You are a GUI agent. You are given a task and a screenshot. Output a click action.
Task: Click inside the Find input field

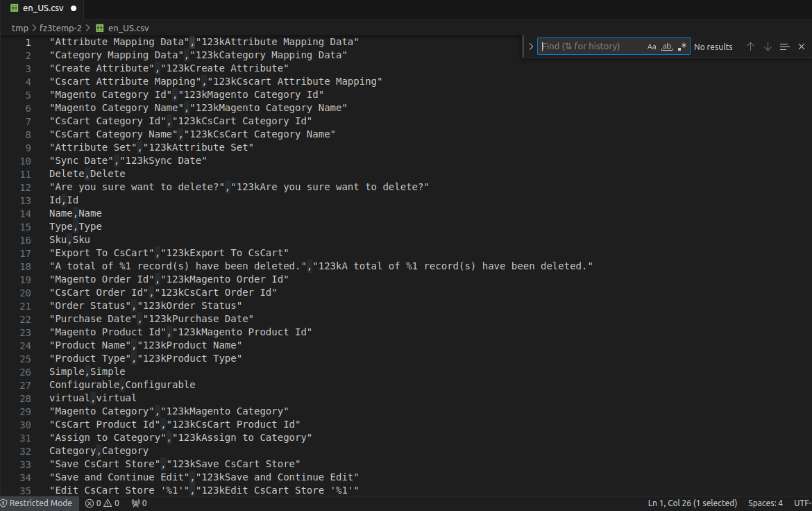click(x=597, y=46)
